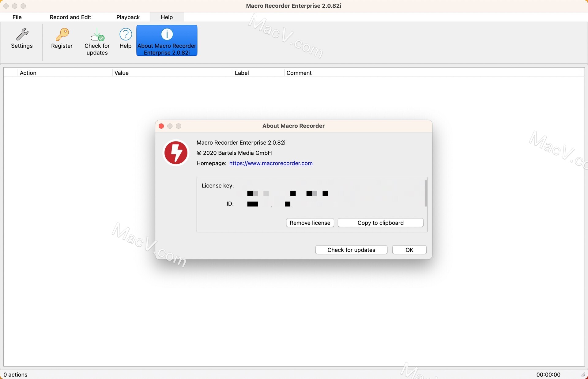Click the 'License key:' label
The image size is (588, 379).
click(x=218, y=186)
